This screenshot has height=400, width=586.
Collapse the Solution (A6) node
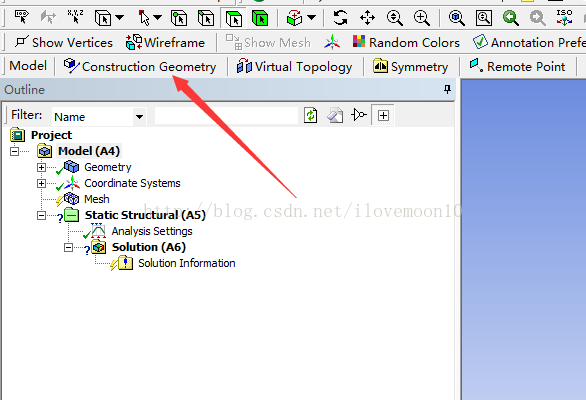(68, 247)
